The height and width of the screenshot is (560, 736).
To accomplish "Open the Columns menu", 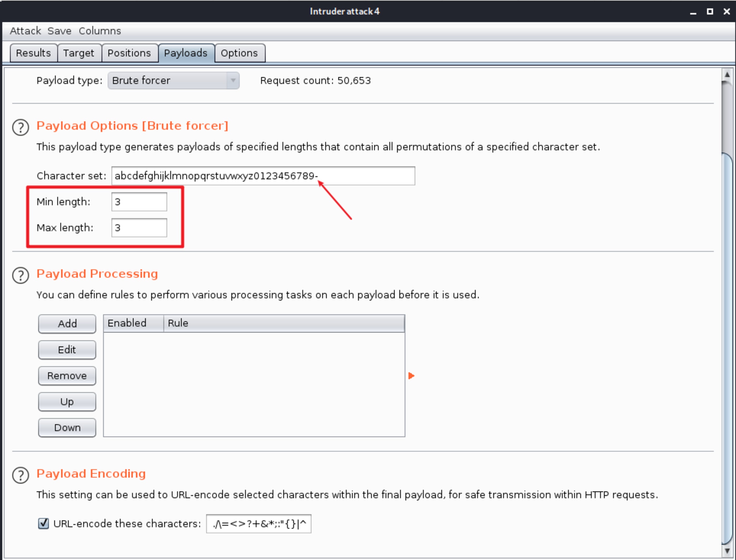I will (100, 31).
